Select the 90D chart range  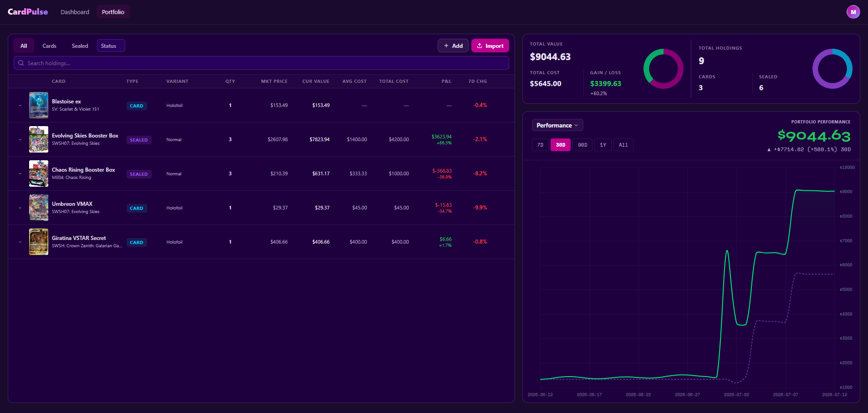point(582,145)
